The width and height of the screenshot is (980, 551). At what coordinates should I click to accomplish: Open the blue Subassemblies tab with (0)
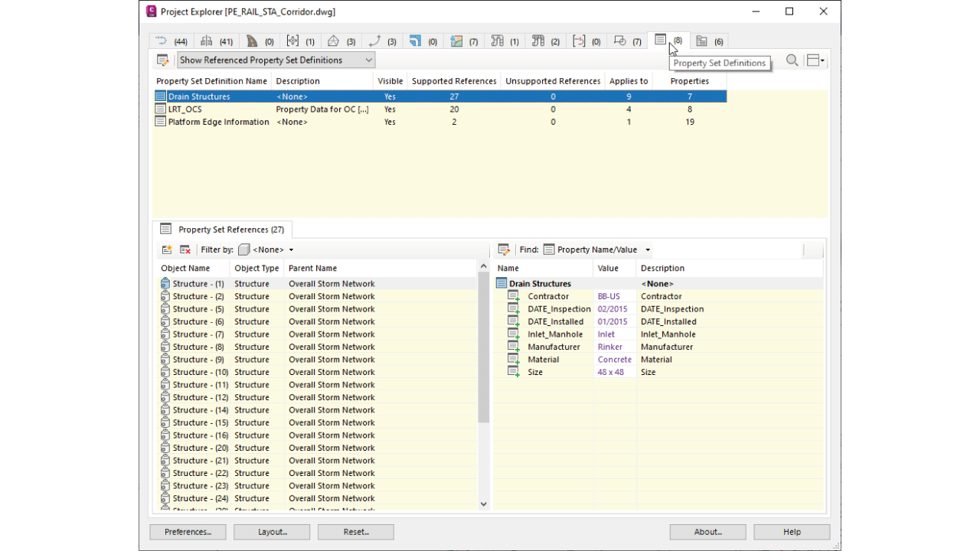[x=423, y=41]
